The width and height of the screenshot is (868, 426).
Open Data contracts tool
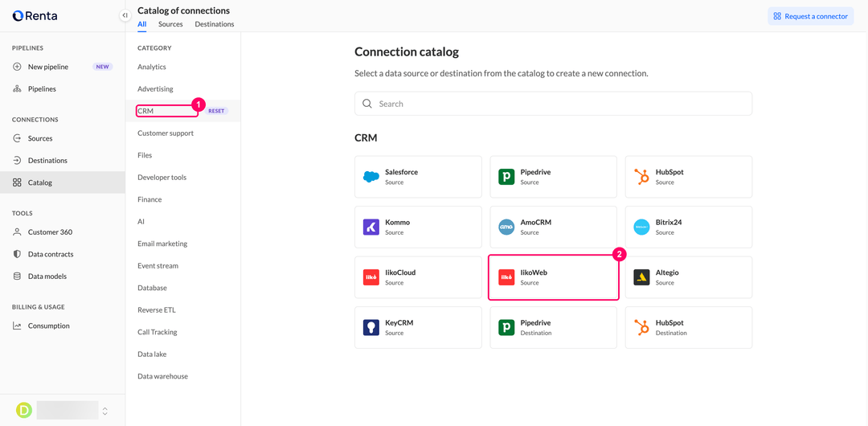(63, 254)
